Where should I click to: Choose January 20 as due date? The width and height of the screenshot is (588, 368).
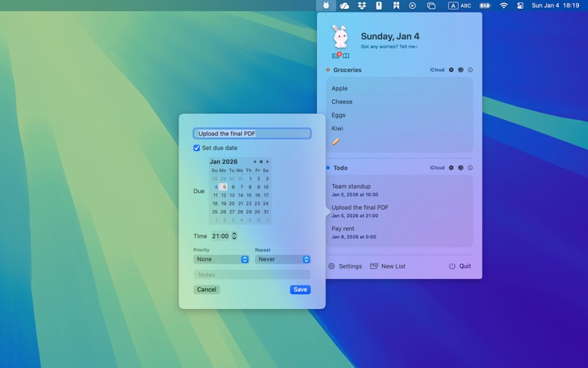232,204
